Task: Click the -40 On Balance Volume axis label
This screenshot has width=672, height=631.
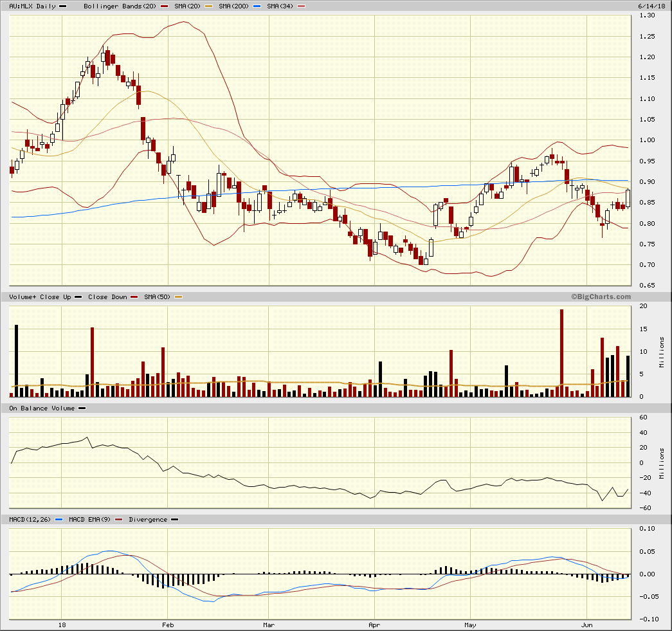Action: pos(646,493)
